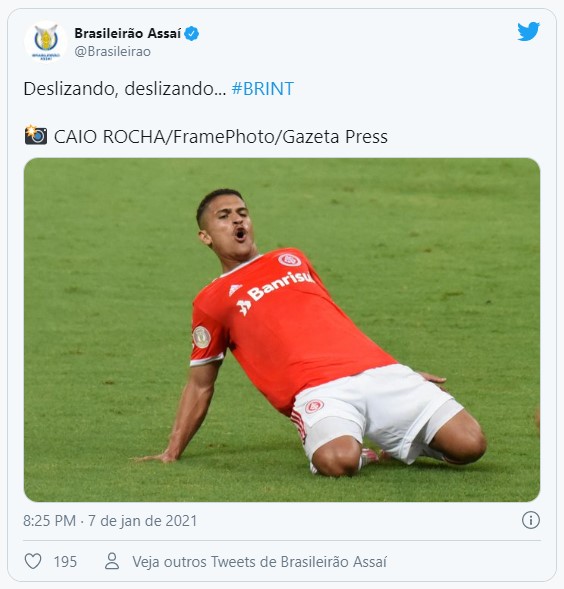Click the Twitter bird logo

pyautogui.click(x=528, y=32)
